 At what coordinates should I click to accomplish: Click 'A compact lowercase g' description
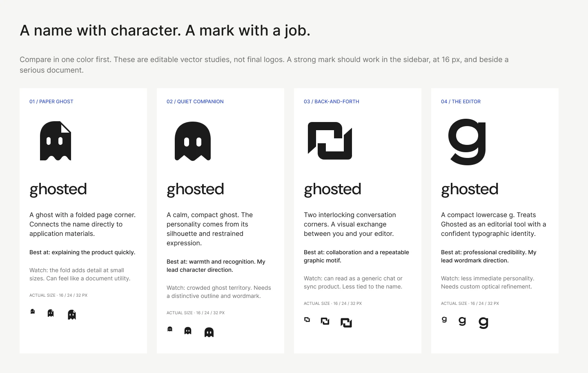pos(493,224)
